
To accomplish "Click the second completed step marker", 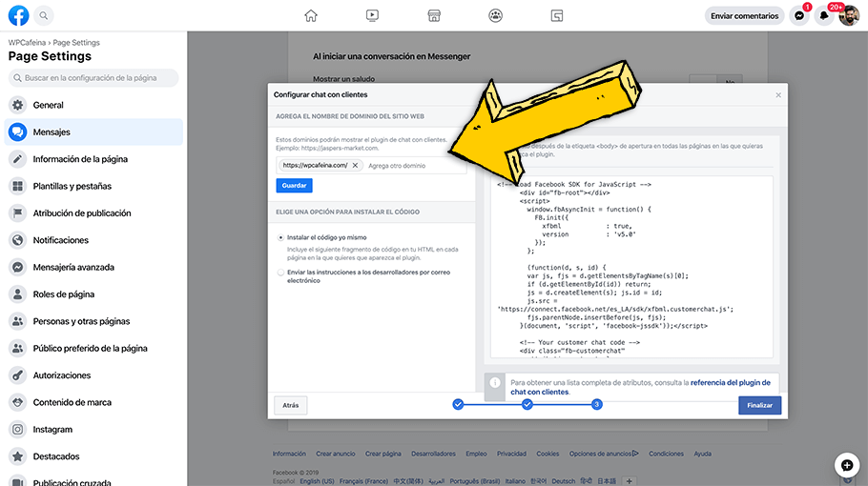I will point(527,405).
